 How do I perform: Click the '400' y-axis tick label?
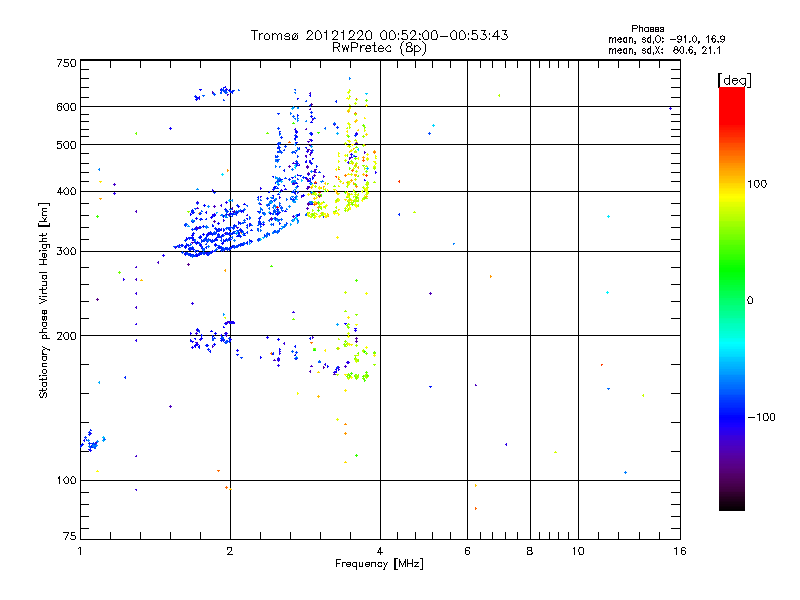pos(66,191)
